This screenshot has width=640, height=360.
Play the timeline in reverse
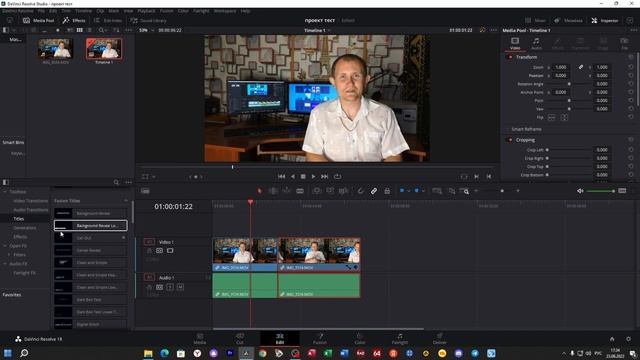point(293,176)
